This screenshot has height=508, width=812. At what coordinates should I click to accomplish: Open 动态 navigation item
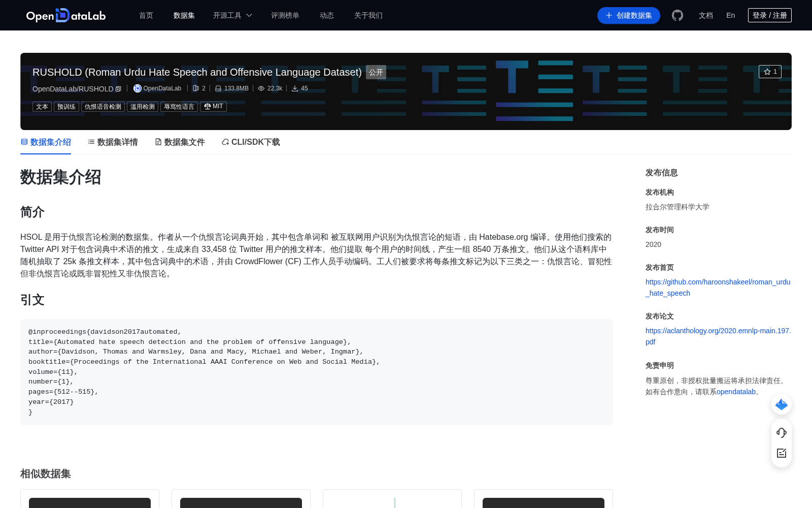[327, 15]
